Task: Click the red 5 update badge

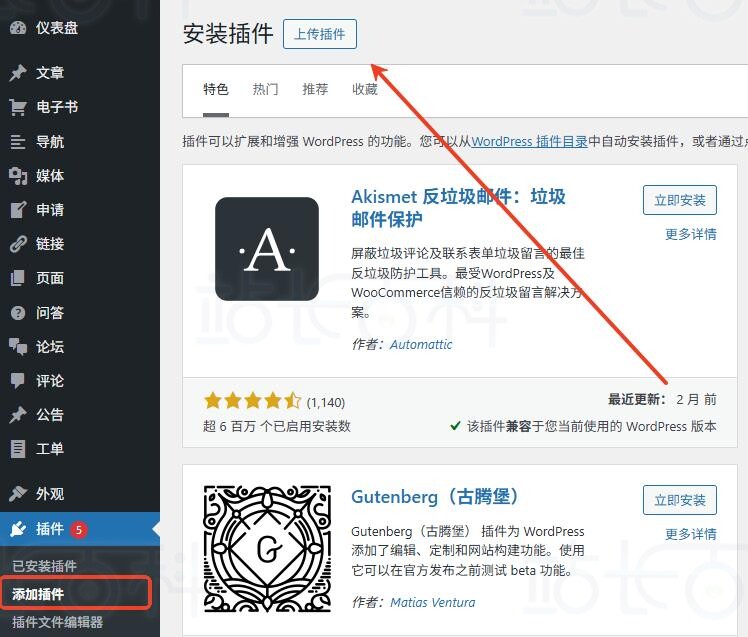Action: click(79, 529)
